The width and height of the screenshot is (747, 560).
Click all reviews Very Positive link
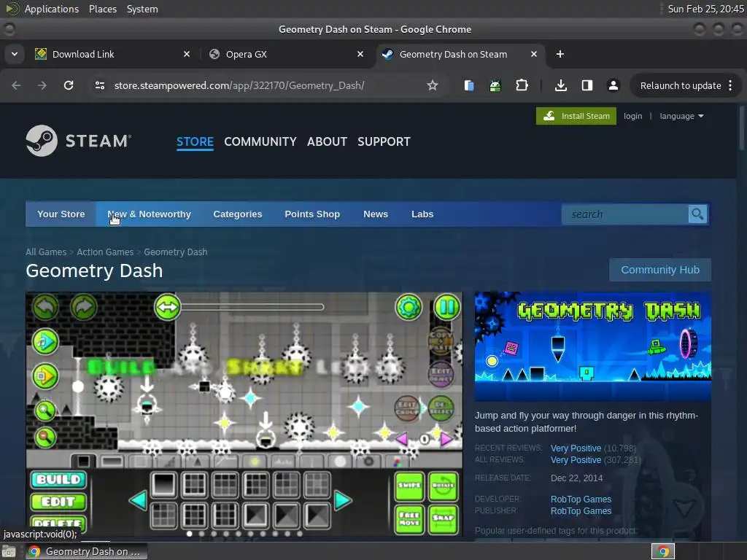(576, 460)
